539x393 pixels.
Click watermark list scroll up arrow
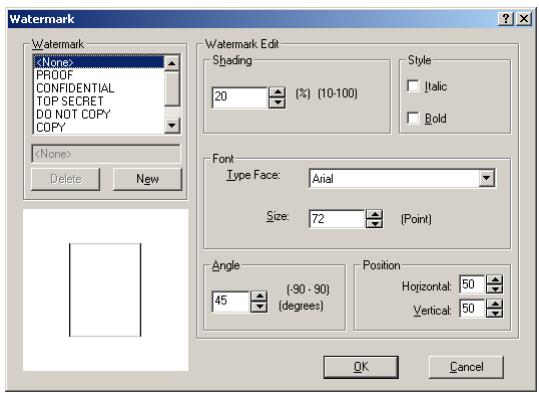click(x=172, y=63)
